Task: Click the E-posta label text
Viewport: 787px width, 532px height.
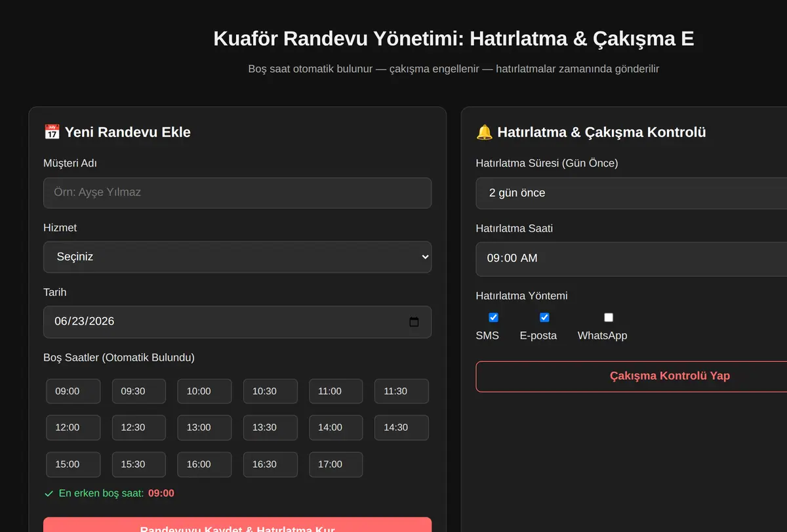Action: pos(538,336)
